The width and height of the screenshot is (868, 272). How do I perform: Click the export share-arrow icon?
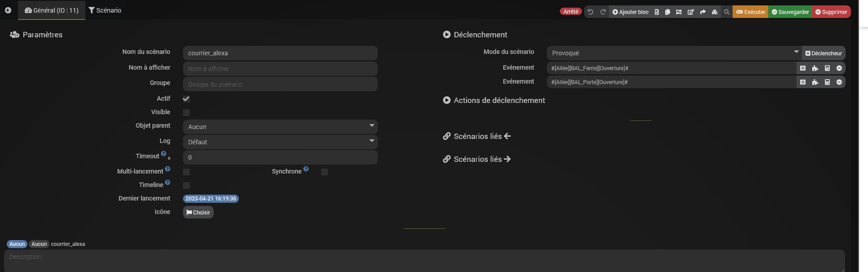coord(702,12)
